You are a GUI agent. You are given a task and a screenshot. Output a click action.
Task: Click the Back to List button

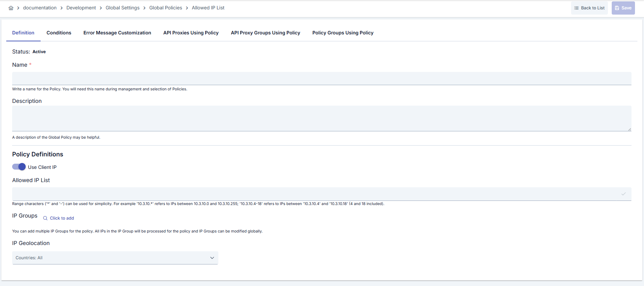(589, 8)
